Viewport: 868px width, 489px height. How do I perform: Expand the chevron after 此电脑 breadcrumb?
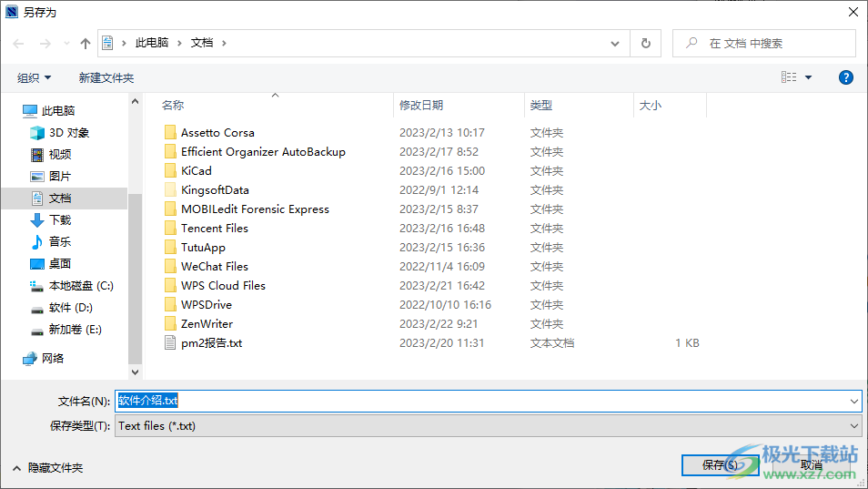tap(179, 43)
